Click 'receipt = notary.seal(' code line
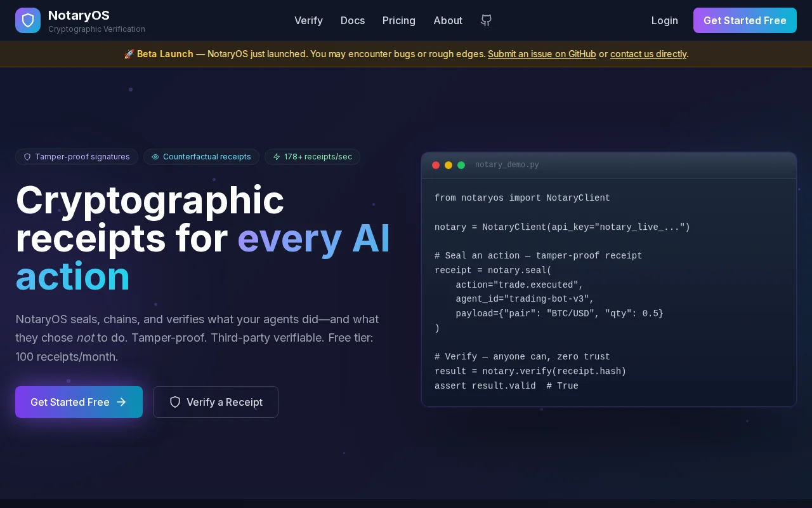 pyautogui.click(x=493, y=271)
